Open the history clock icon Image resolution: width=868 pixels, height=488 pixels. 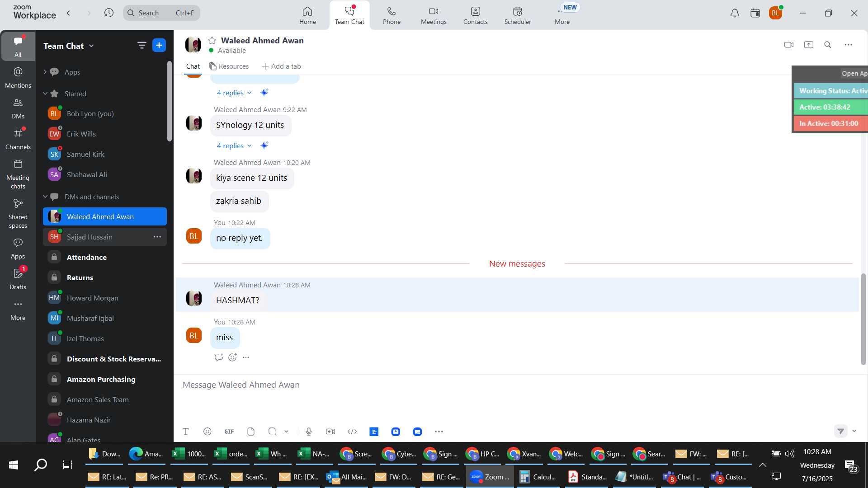point(108,13)
